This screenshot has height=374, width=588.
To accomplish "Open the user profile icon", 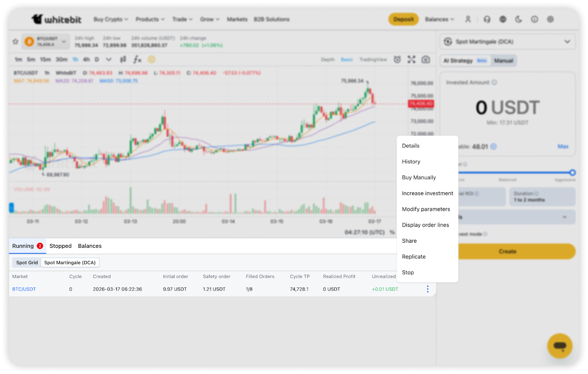I will [468, 19].
